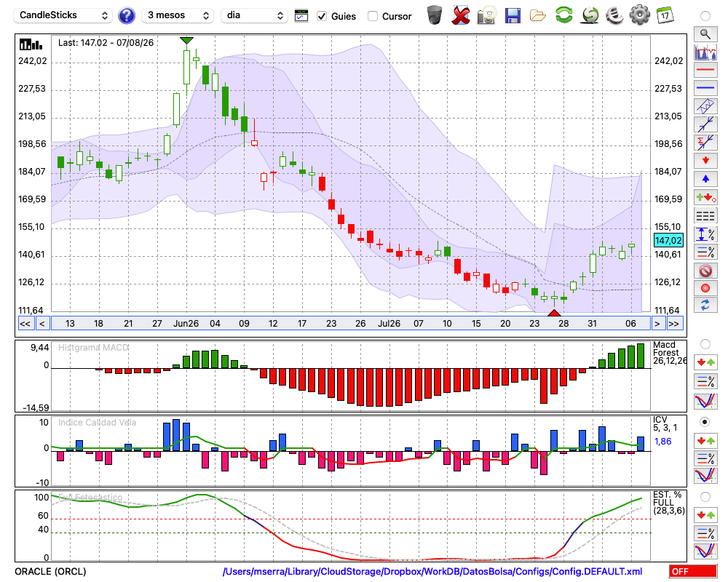The width and height of the screenshot is (728, 582).
Task: Enable the Cursor checkbox
Action: pyautogui.click(x=372, y=16)
